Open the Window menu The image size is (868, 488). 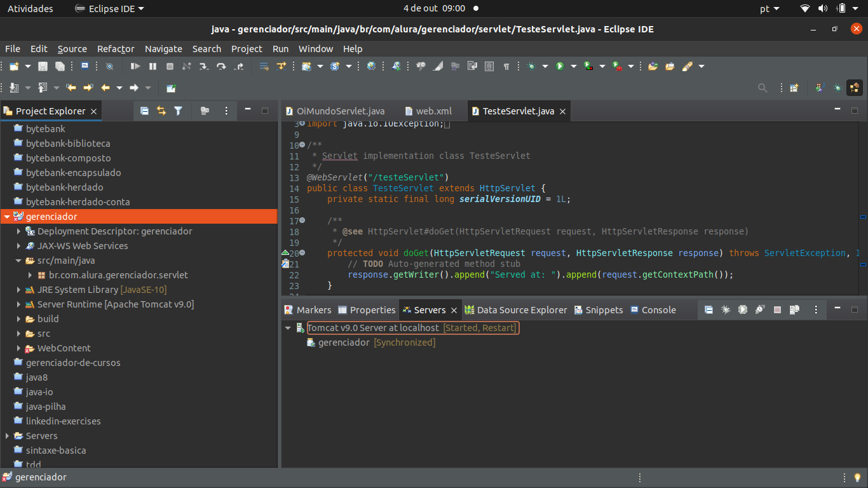pyautogui.click(x=316, y=49)
